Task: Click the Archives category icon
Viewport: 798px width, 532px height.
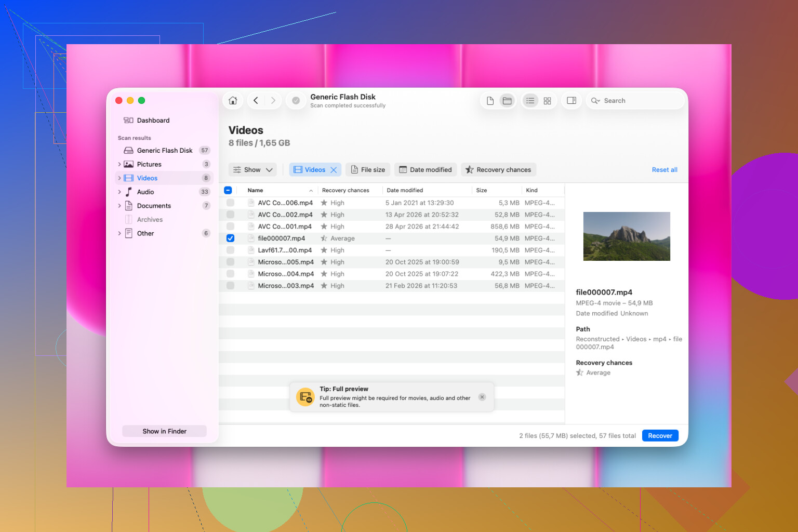Action: pos(128,219)
